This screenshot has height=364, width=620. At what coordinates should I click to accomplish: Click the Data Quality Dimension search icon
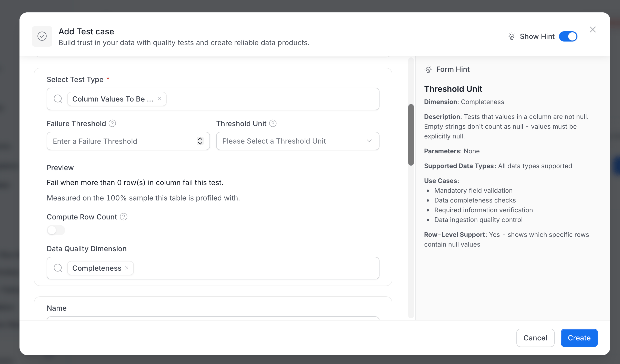pyautogui.click(x=58, y=268)
